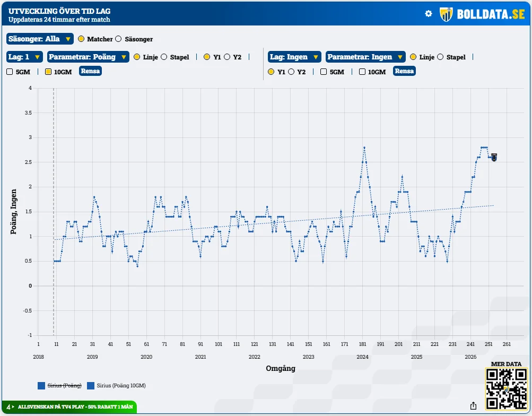Click the 3.5 y-axis label
The width and height of the screenshot is (532, 416).
click(x=29, y=113)
